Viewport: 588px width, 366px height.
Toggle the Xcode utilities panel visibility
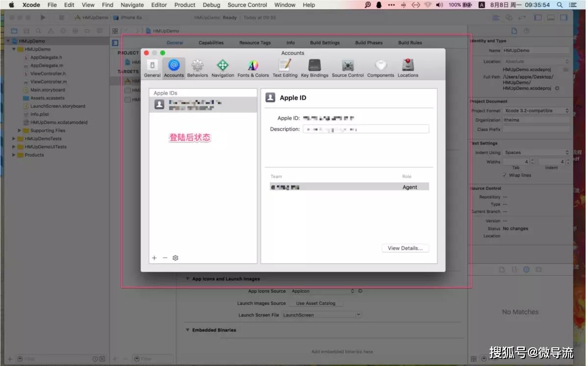[x=563, y=17]
